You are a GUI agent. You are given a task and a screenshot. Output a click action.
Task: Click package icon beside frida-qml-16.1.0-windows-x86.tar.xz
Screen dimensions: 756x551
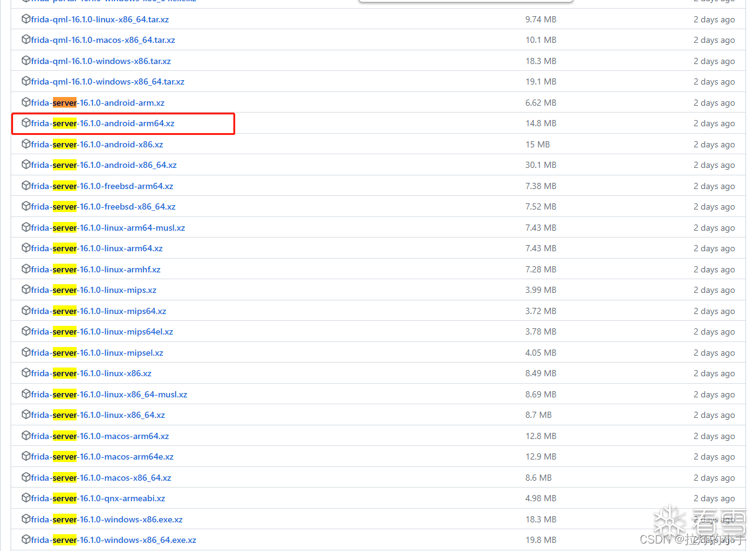(x=26, y=61)
